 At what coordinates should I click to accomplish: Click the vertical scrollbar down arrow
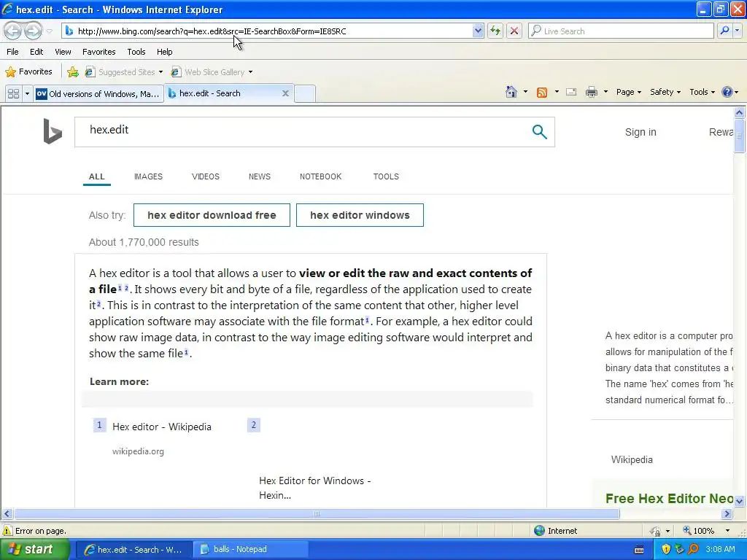(x=739, y=500)
